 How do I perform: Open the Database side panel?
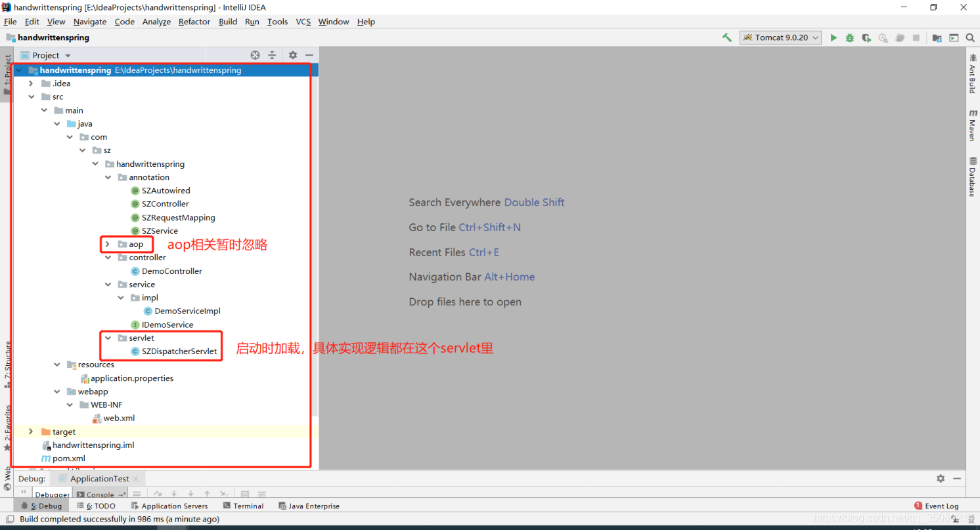973,177
